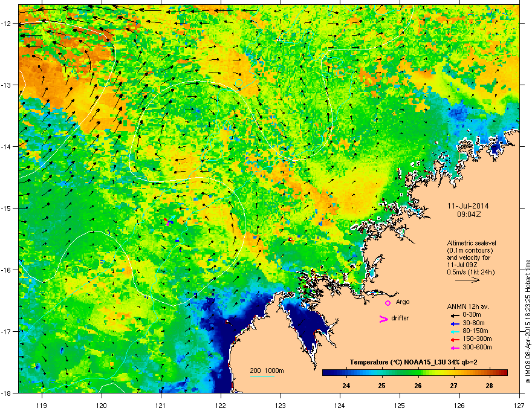Click the longitude axis label 125
The height and width of the screenshot is (411, 532).
tap(400, 405)
